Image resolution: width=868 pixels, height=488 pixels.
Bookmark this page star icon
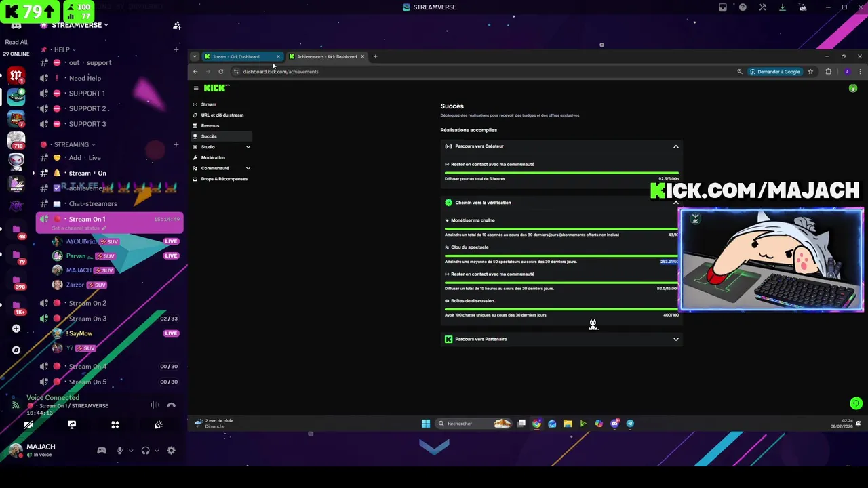click(x=810, y=71)
